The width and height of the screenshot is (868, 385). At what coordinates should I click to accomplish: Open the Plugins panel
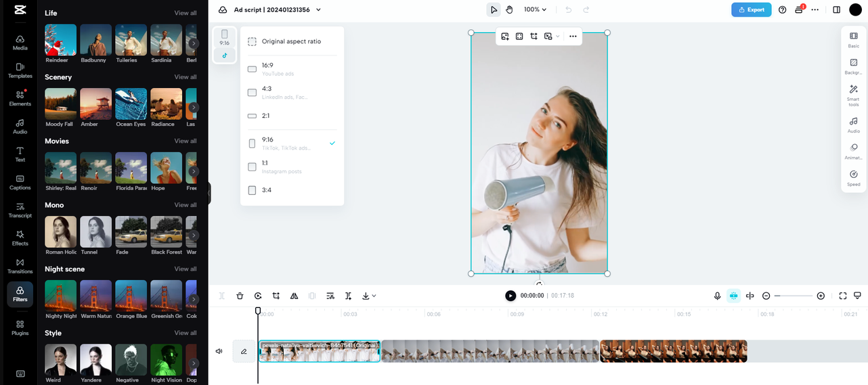(20, 327)
